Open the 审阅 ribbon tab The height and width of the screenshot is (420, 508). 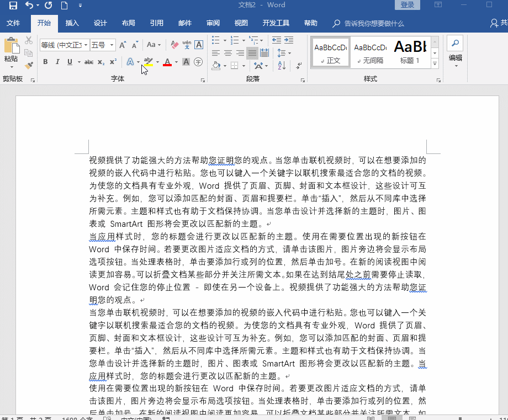tap(213, 23)
